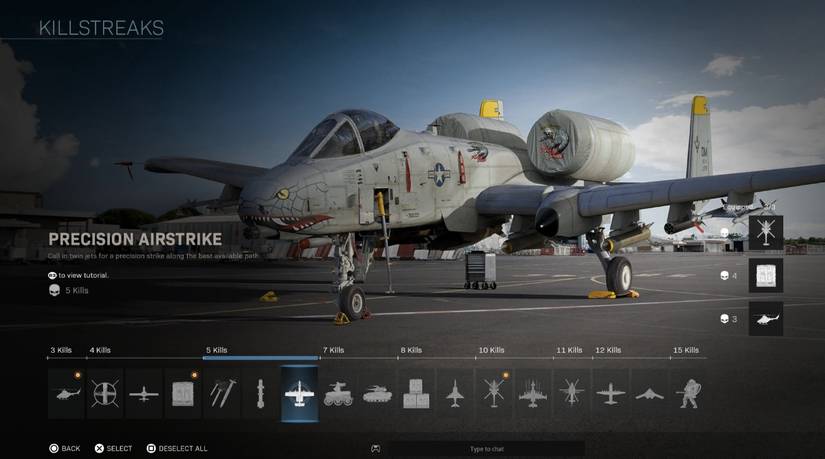Click the blue highlighted 5 Kills progress segment
825x459 pixels.
[261, 358]
